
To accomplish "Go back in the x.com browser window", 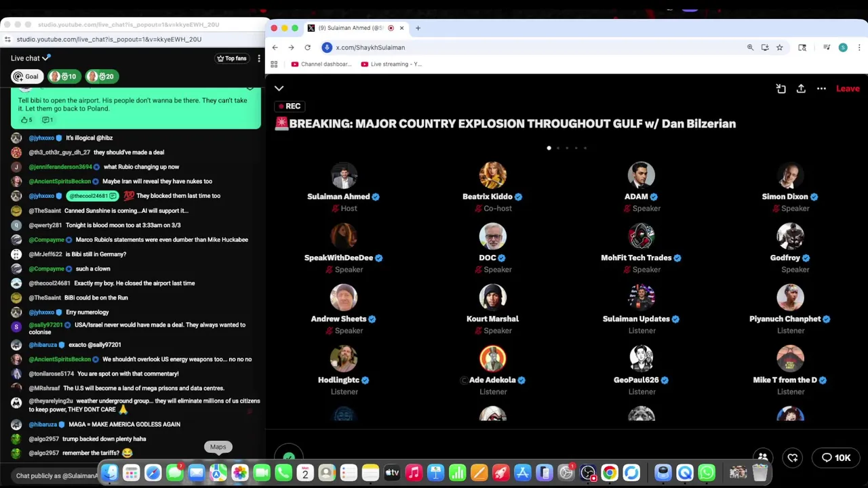I will [275, 47].
